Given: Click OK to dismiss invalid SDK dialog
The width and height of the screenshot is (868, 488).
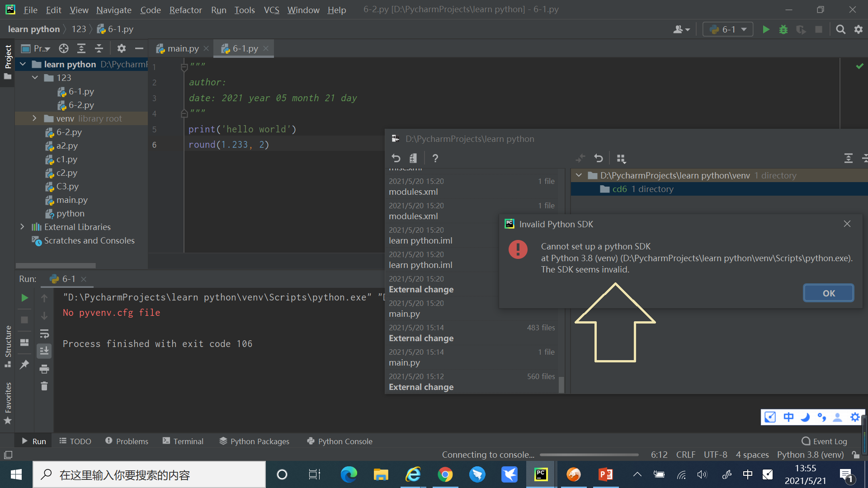Looking at the screenshot, I should pyautogui.click(x=829, y=293).
